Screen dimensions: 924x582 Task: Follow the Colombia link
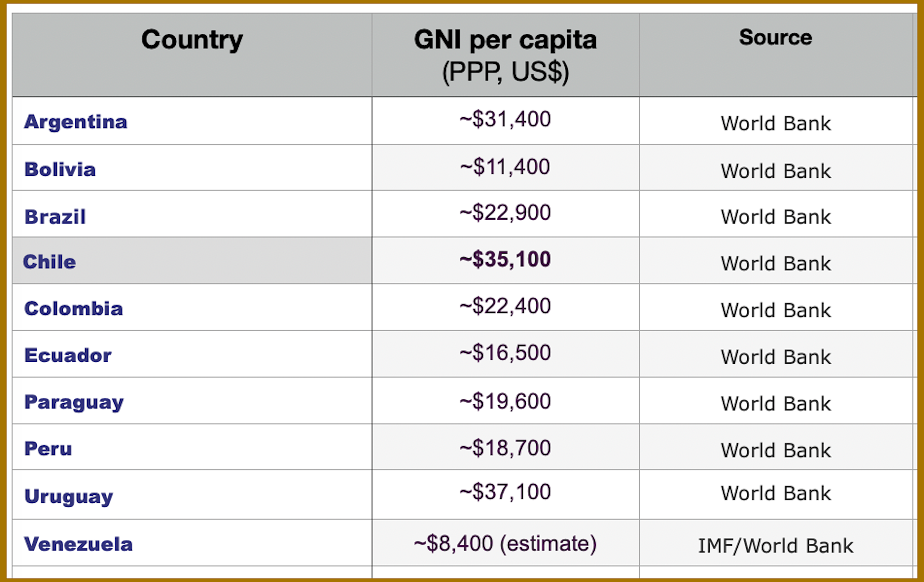[x=74, y=309]
